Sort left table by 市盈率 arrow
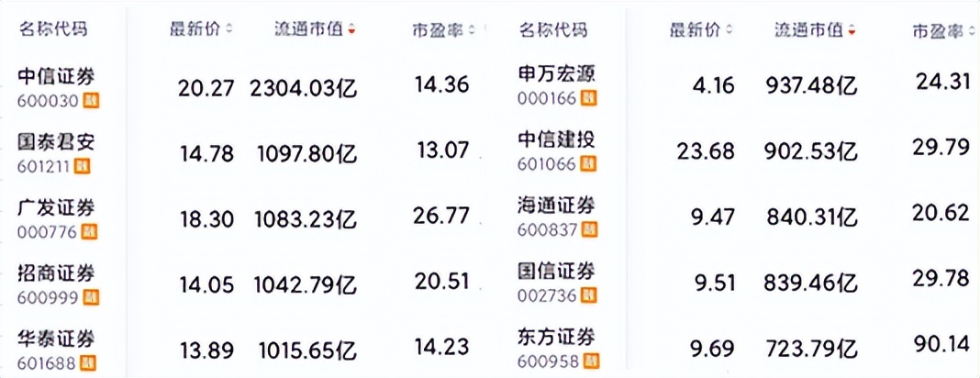 472,29
